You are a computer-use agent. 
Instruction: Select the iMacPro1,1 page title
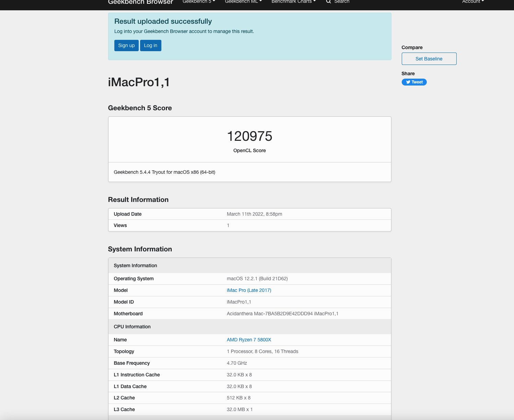pyautogui.click(x=139, y=82)
